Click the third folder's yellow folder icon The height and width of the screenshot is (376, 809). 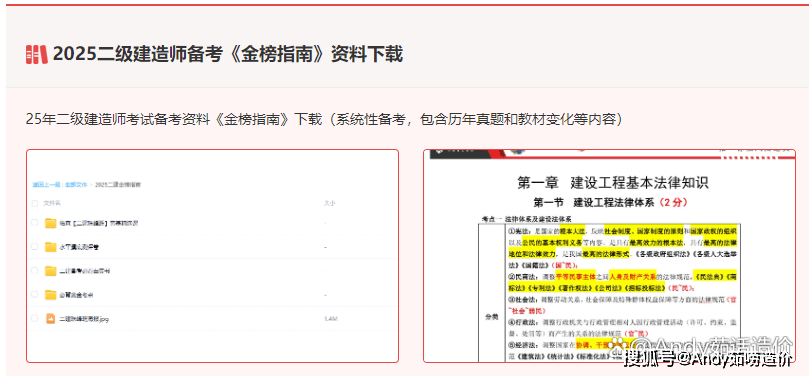coord(51,271)
